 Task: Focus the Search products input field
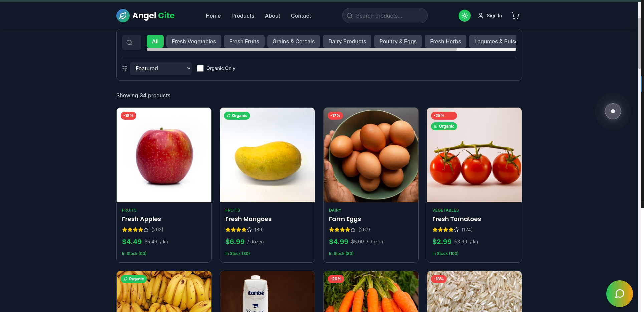coord(385,16)
